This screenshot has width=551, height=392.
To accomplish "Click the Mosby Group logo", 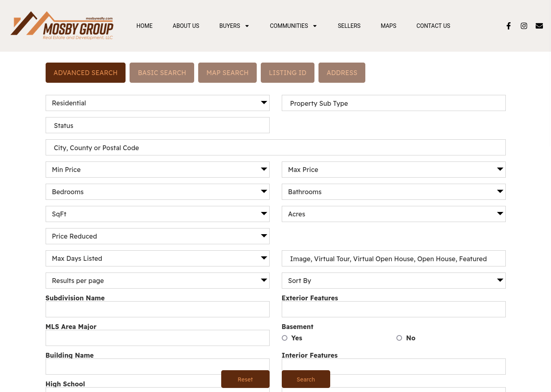I will [62, 25].
